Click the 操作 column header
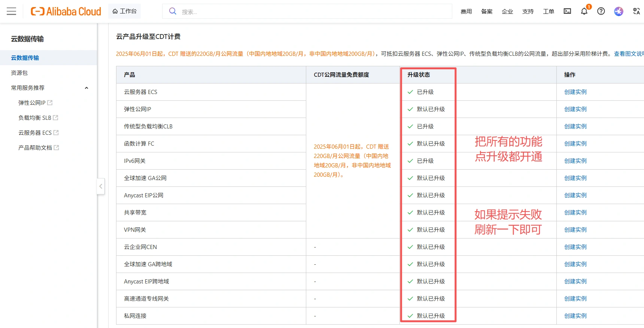This screenshot has height=328, width=644. [x=570, y=75]
